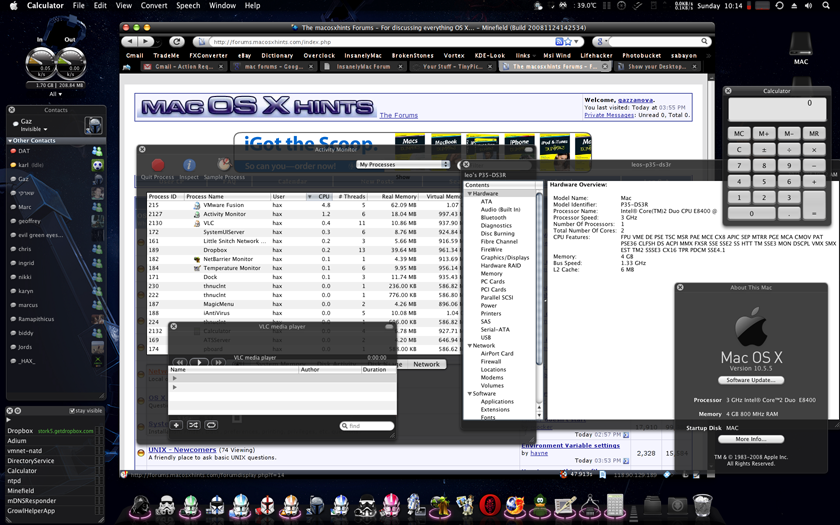Reload the page in the Minefield browser
Image resolution: width=840 pixels, height=525 pixels.
(177, 41)
